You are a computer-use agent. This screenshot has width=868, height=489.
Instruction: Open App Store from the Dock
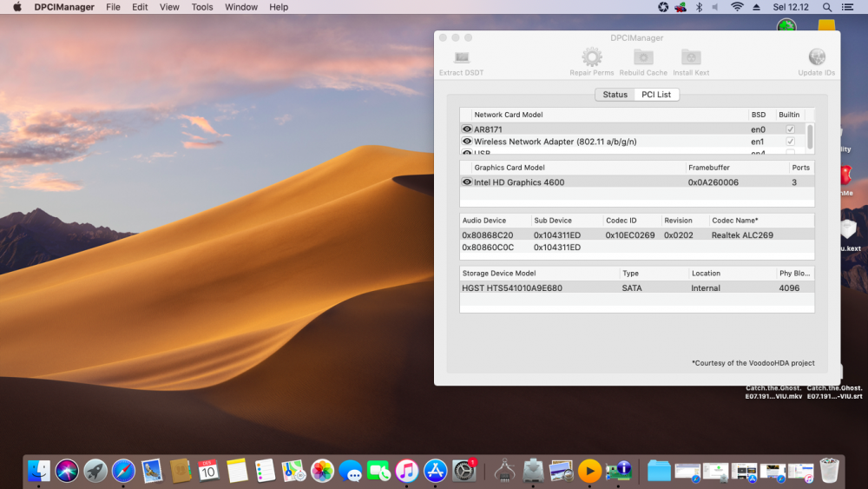436,472
